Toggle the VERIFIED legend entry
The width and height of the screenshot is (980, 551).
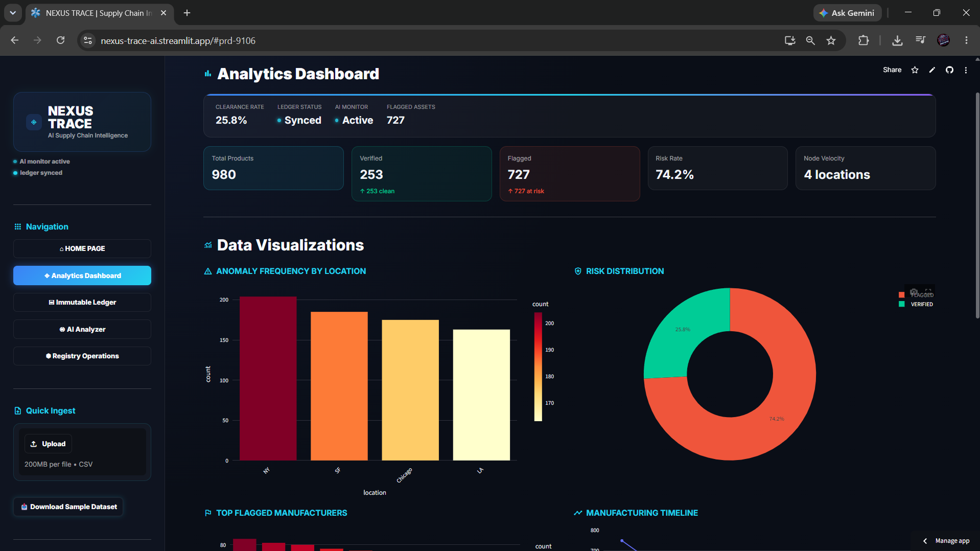[x=916, y=304]
